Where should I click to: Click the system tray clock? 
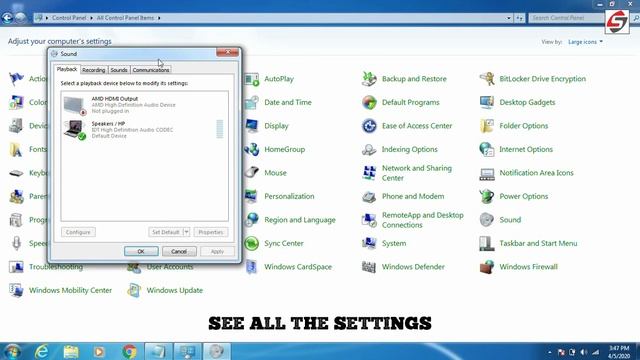click(x=619, y=352)
